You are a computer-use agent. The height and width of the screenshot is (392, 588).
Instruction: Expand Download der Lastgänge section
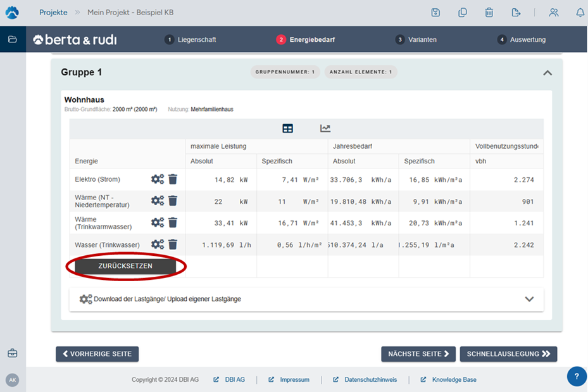tap(530, 300)
